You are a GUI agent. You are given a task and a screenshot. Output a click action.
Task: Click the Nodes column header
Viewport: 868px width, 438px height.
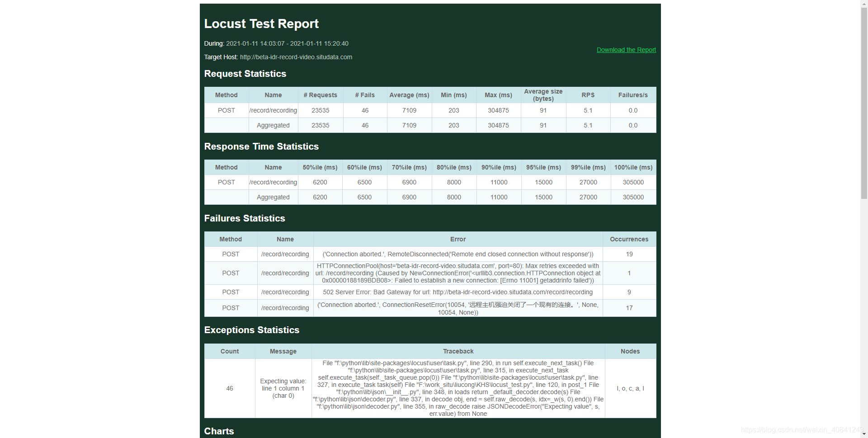(630, 351)
